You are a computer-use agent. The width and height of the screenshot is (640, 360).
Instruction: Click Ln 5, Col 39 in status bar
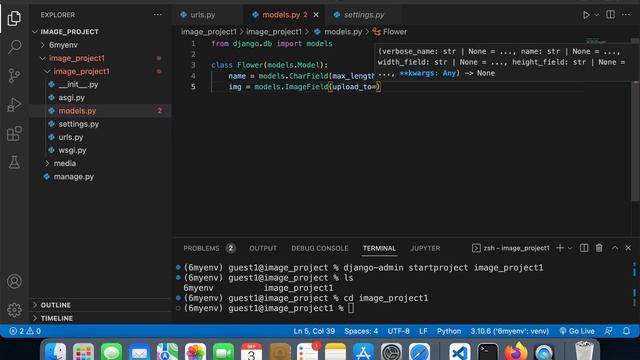coord(314,331)
